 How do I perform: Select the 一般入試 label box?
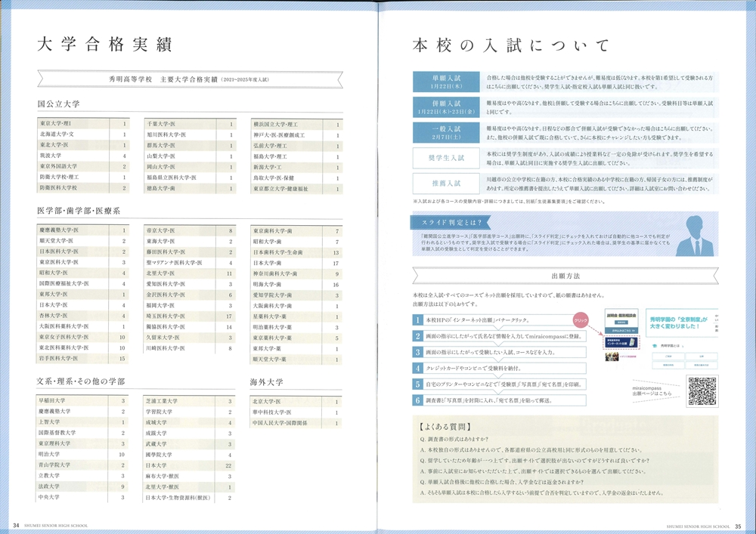(446, 133)
